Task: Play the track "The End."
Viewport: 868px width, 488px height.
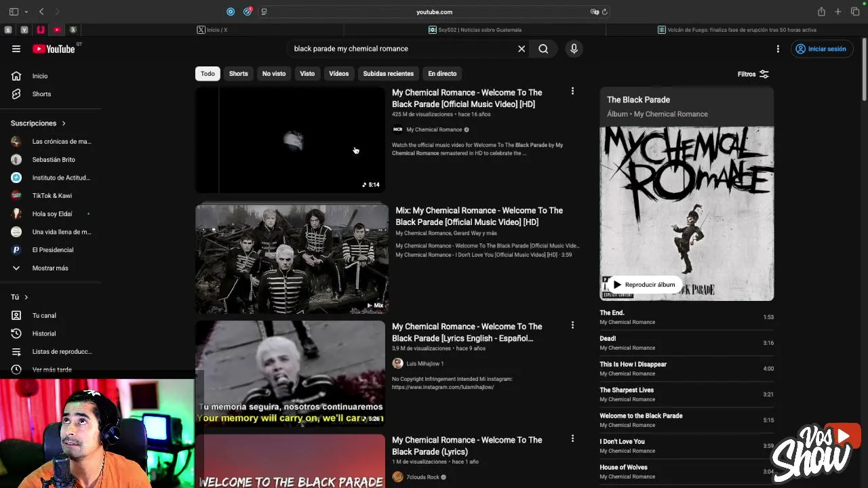Action: [686, 317]
